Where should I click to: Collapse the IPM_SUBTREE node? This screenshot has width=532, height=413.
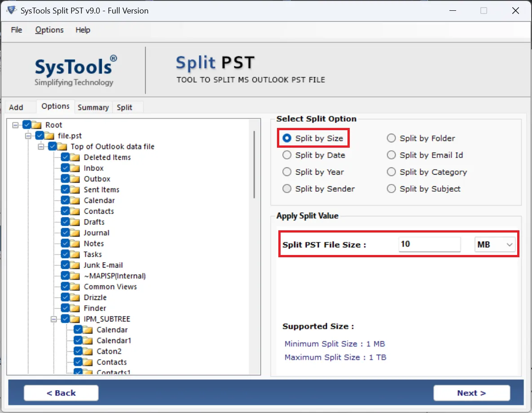click(x=53, y=319)
